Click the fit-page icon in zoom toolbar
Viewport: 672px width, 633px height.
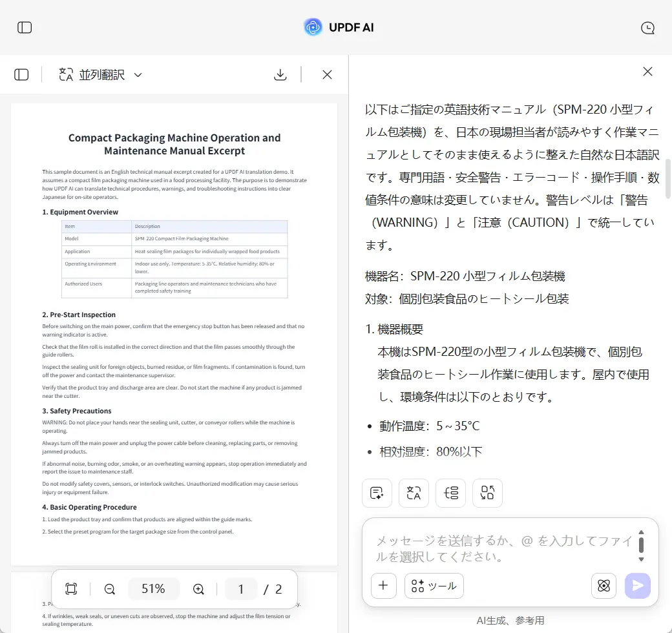pos(71,589)
